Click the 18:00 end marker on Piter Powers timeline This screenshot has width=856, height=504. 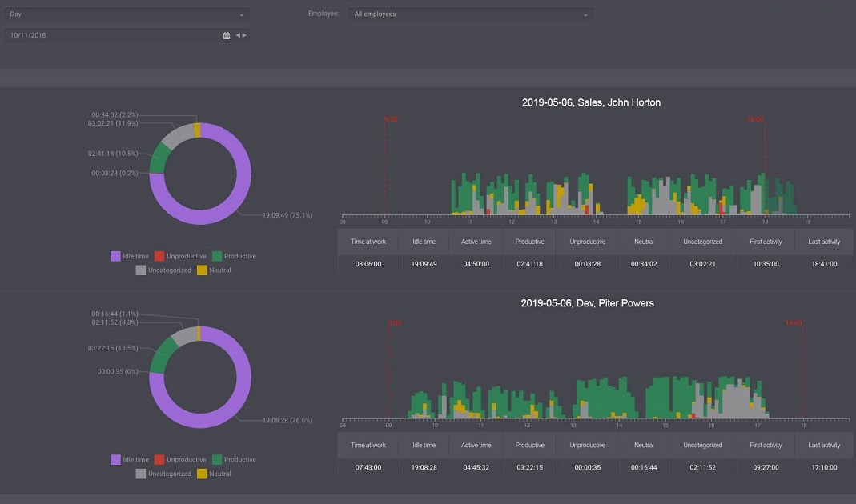794,323
